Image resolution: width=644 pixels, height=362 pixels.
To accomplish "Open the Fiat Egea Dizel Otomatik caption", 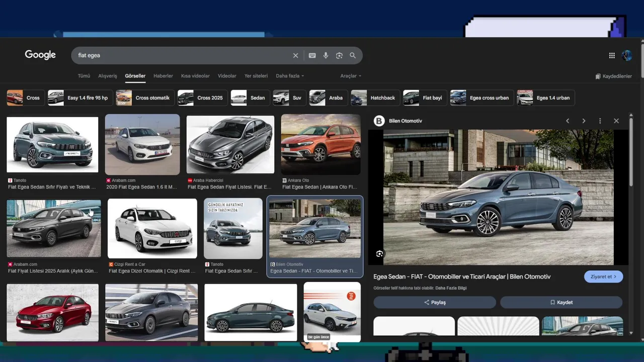I will point(152,271).
